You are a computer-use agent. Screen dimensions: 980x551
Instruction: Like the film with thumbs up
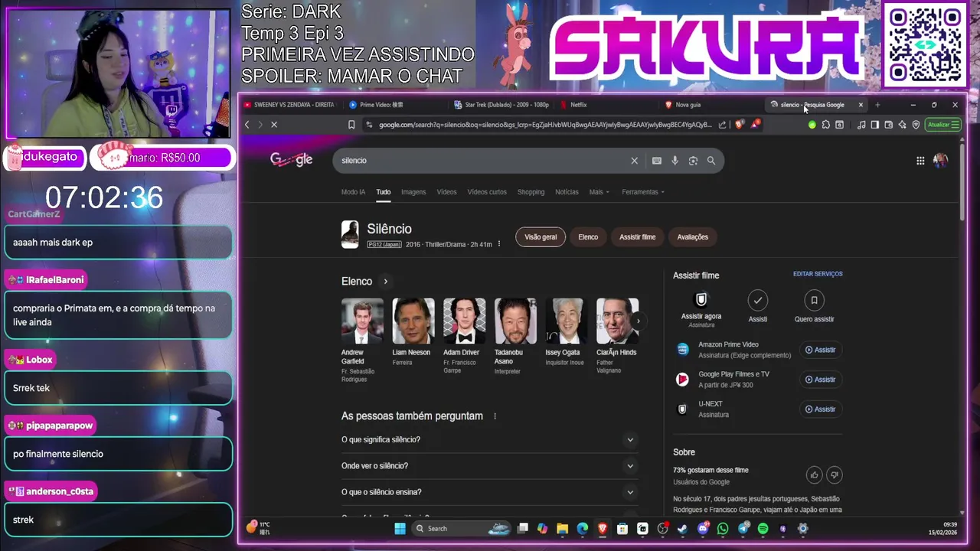pyautogui.click(x=814, y=475)
